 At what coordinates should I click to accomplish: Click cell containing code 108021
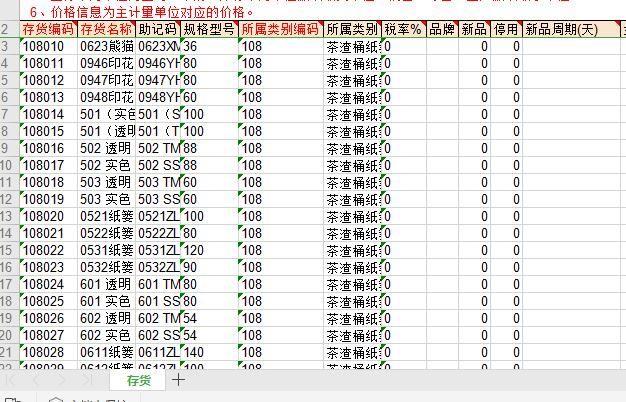point(48,233)
